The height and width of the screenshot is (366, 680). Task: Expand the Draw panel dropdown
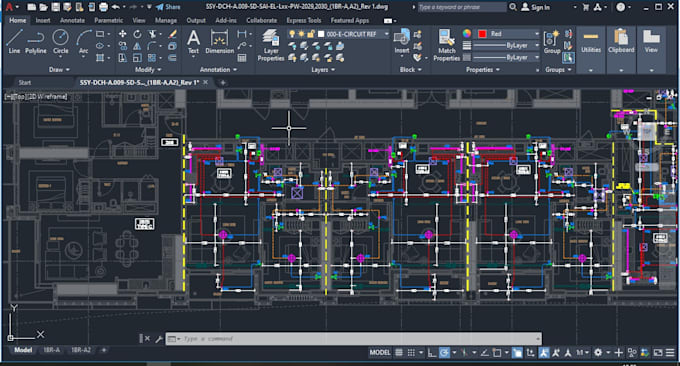pyautogui.click(x=59, y=69)
